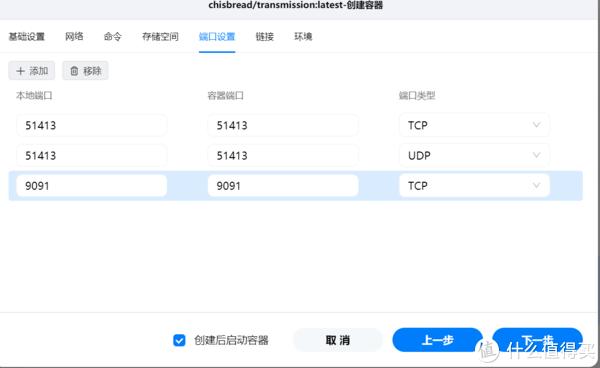Switch to the 基础设置 tab

[x=27, y=37]
